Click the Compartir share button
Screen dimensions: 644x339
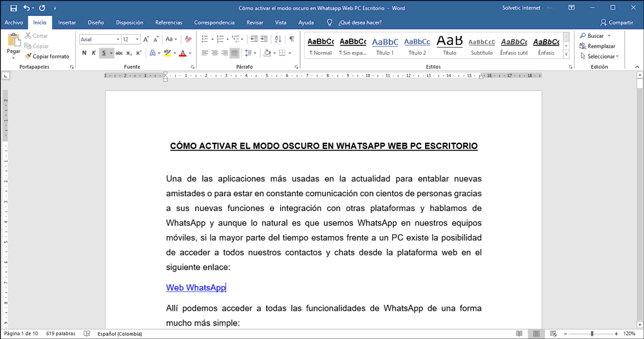click(x=616, y=23)
